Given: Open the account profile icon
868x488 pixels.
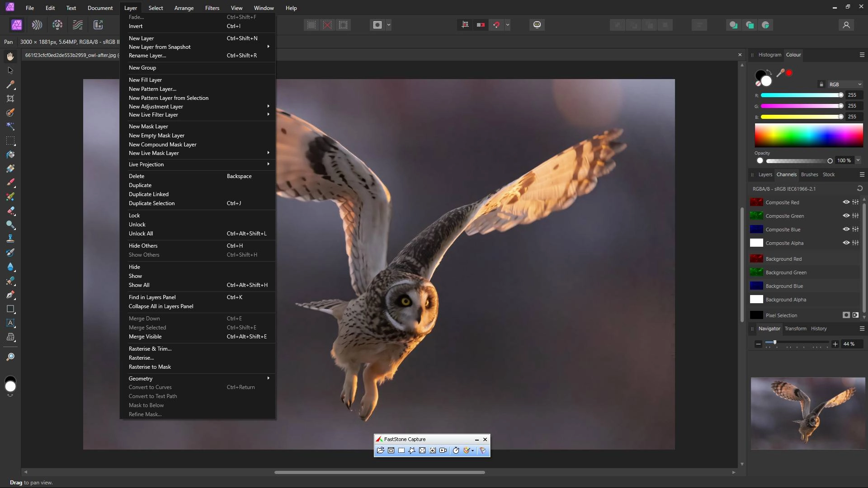Looking at the screenshot, I should [x=846, y=25].
